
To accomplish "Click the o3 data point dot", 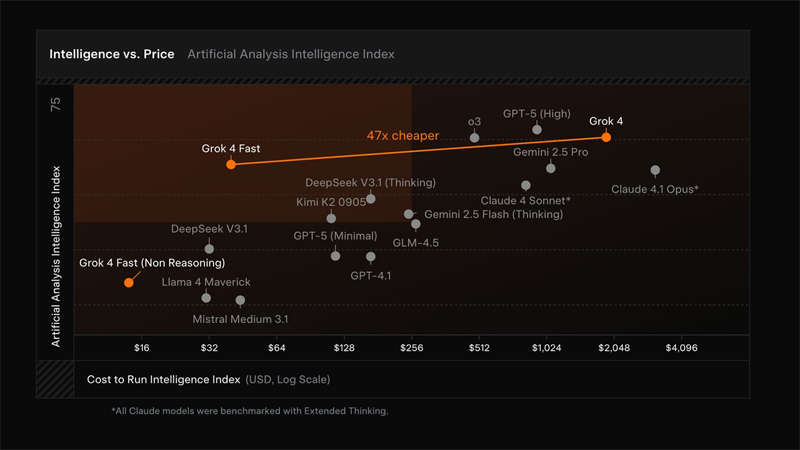I will pos(474,138).
